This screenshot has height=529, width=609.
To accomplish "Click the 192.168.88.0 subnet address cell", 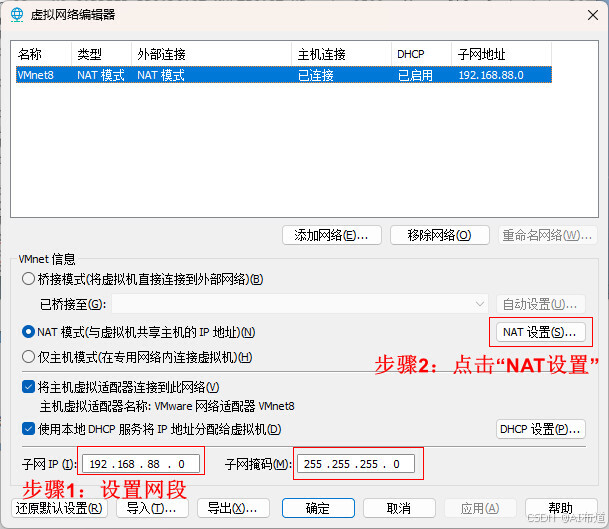I will [x=491, y=75].
